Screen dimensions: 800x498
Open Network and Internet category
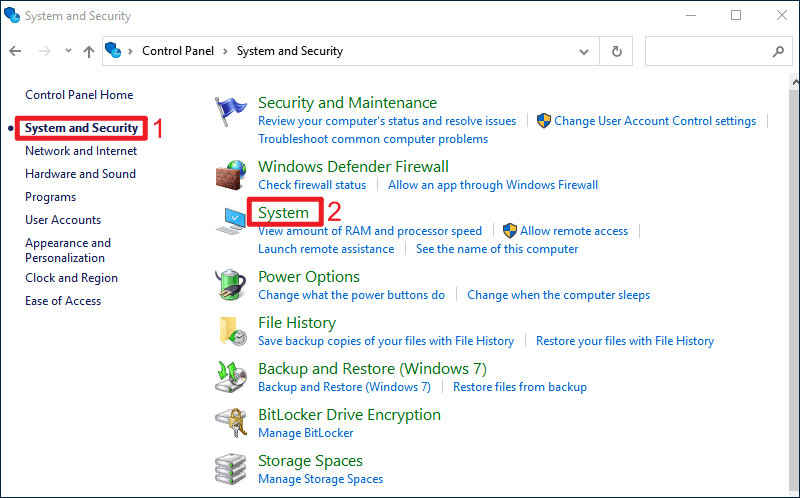pos(81,151)
